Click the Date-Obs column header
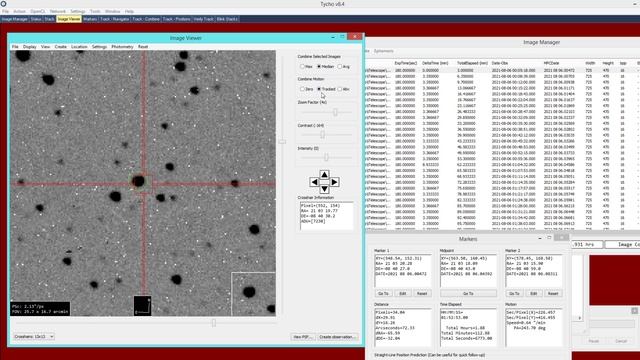Screen dimensions: 640x360 [x=500, y=63]
